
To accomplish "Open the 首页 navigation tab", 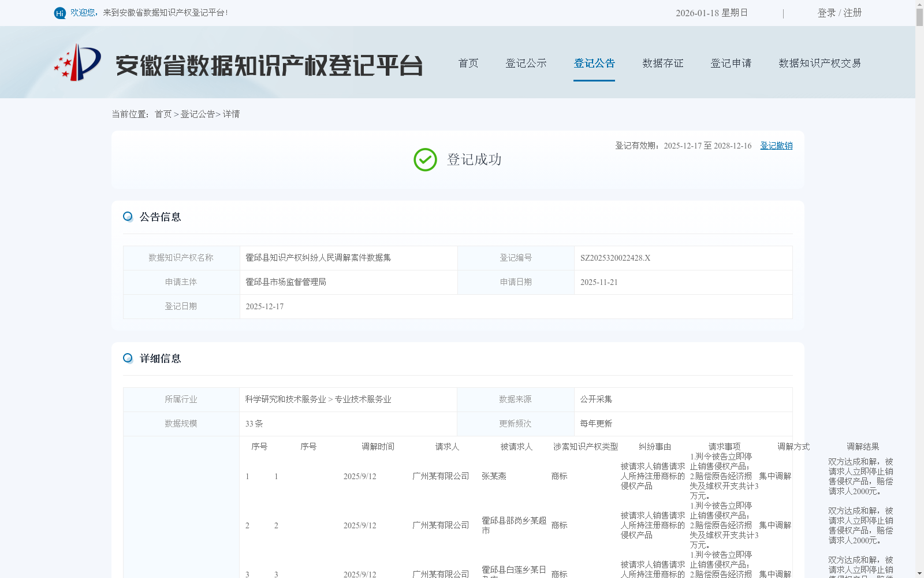I will coord(468,63).
